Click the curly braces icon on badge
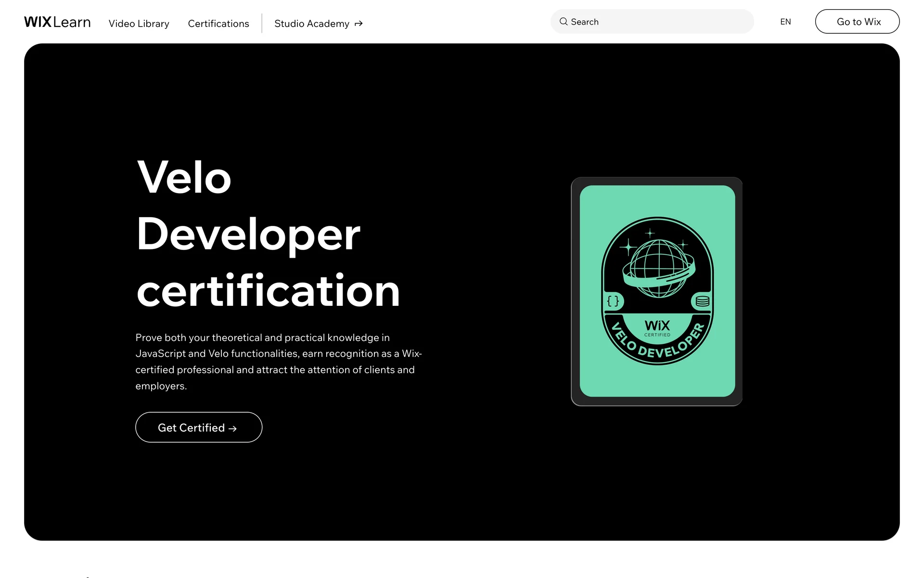Image resolution: width=924 pixels, height=578 pixels. (613, 302)
